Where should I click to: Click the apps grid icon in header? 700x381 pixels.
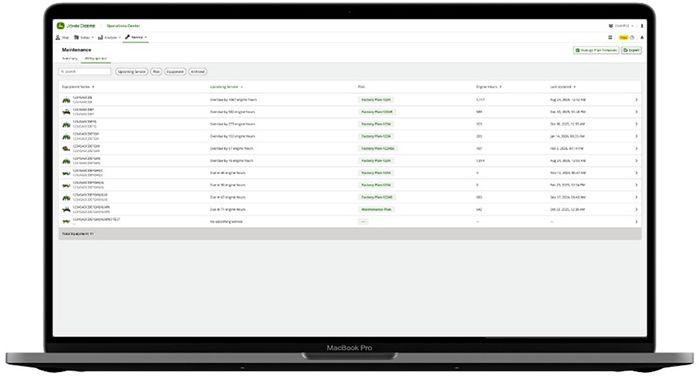coord(610,38)
